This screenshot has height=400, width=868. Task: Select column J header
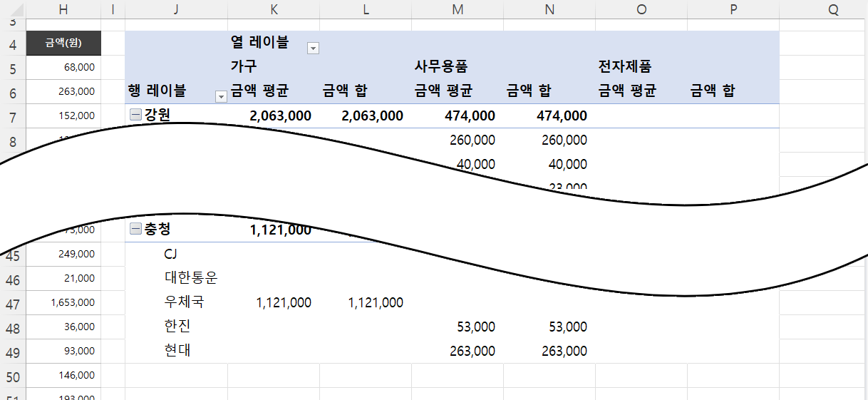176,9
